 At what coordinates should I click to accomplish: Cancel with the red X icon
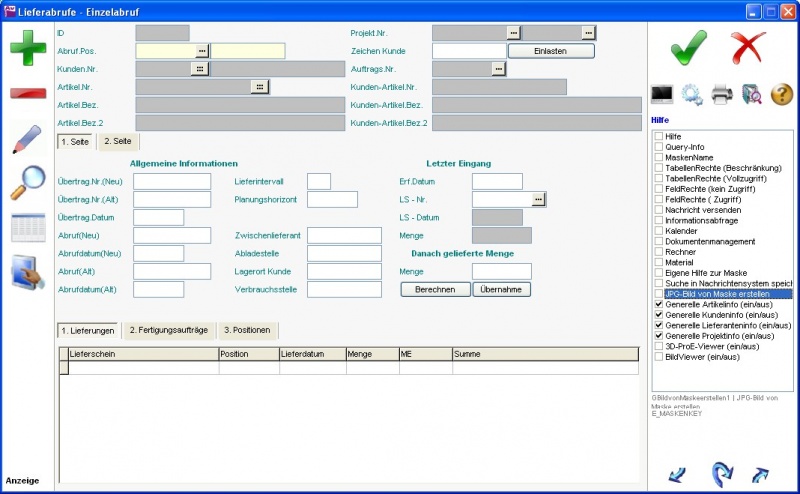tap(747, 47)
